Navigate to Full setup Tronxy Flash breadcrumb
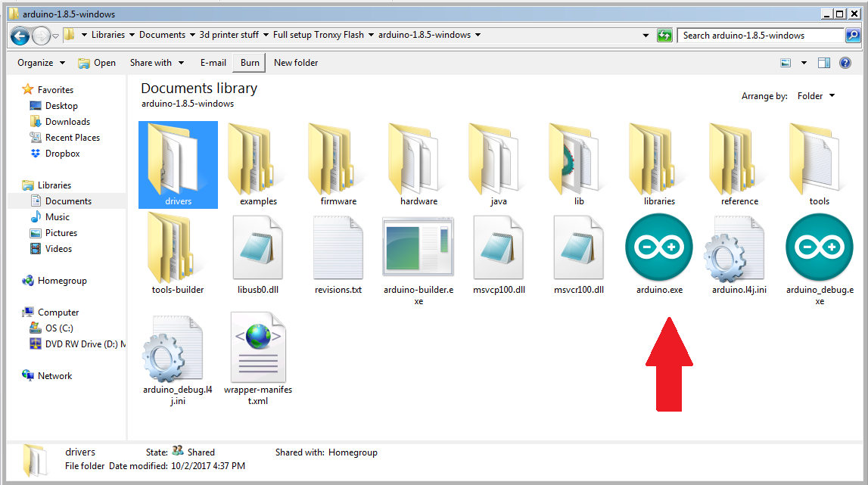Image resolution: width=868 pixels, height=485 pixels. coord(319,34)
